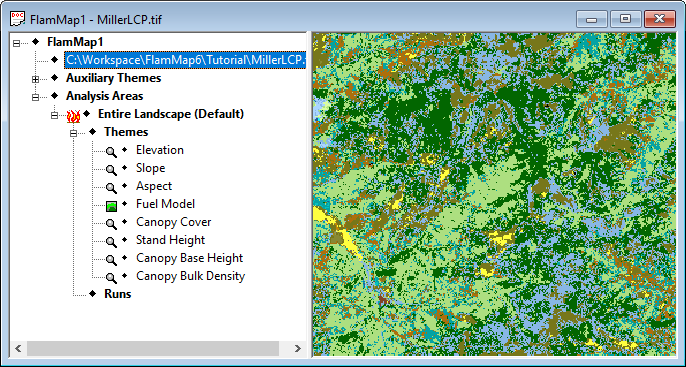Maximize the FlamMap1 window
Screen dimensions: 686x367
[x=626, y=19]
